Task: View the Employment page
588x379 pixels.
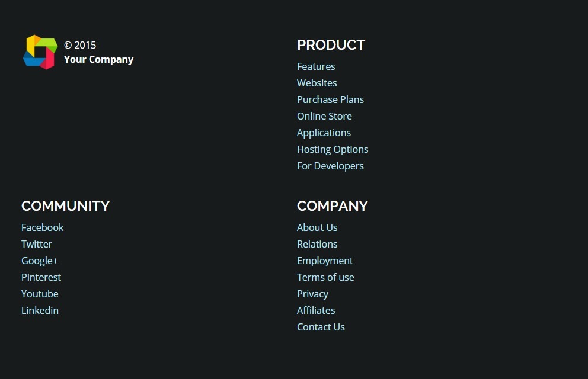Action: click(x=325, y=261)
